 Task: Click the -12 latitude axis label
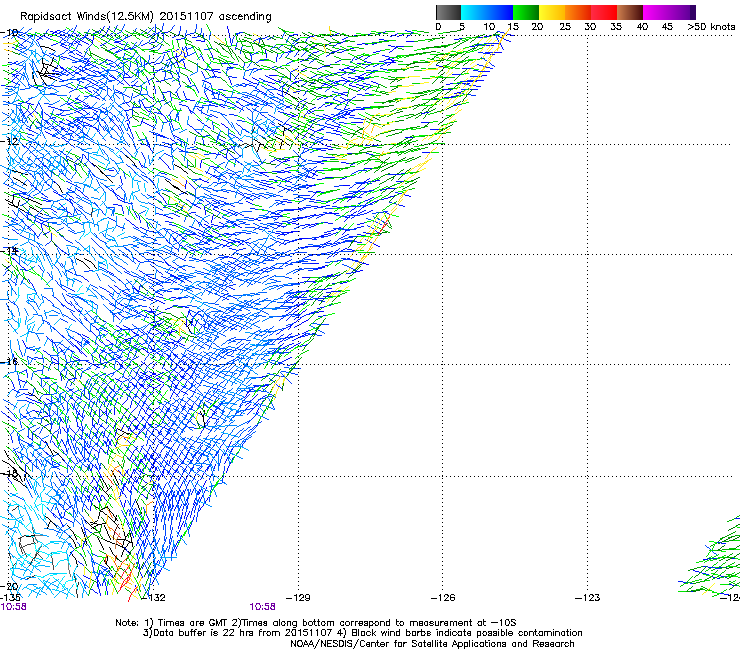[x=9, y=141]
